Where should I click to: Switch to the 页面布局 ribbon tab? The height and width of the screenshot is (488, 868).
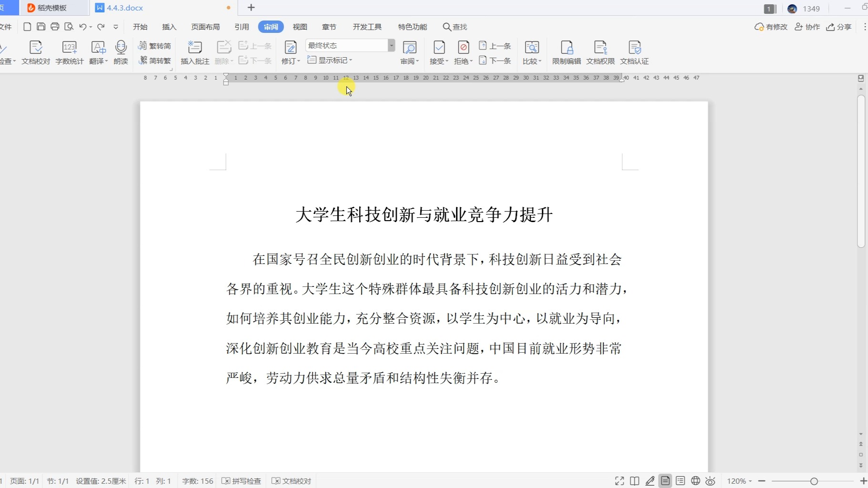(x=206, y=27)
